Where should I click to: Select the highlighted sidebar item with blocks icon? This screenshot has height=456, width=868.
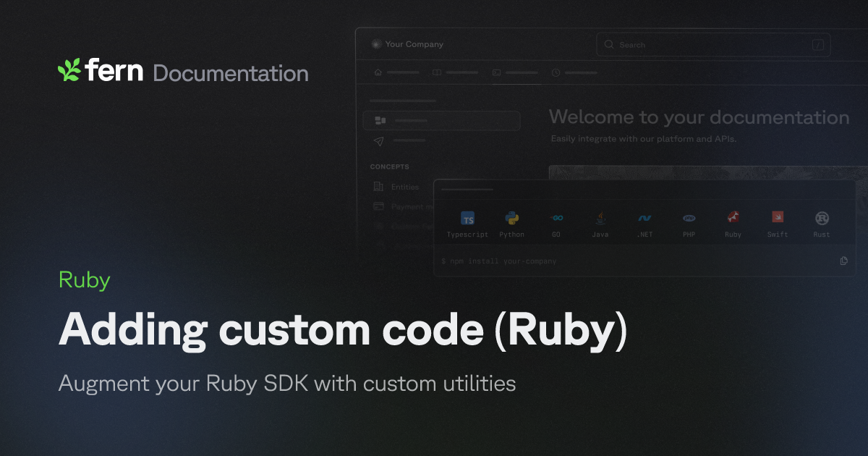tap(442, 120)
